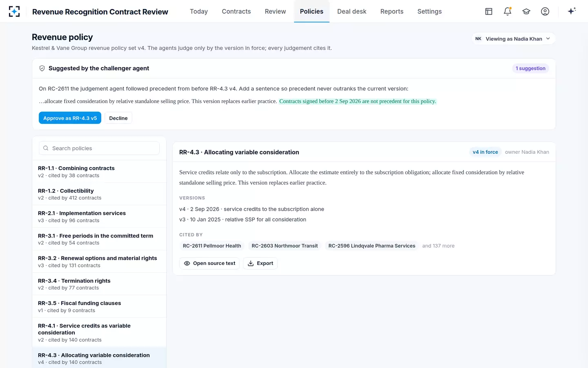Click the magnifier icon in Search policies
The image size is (588, 368).
coord(46,148)
